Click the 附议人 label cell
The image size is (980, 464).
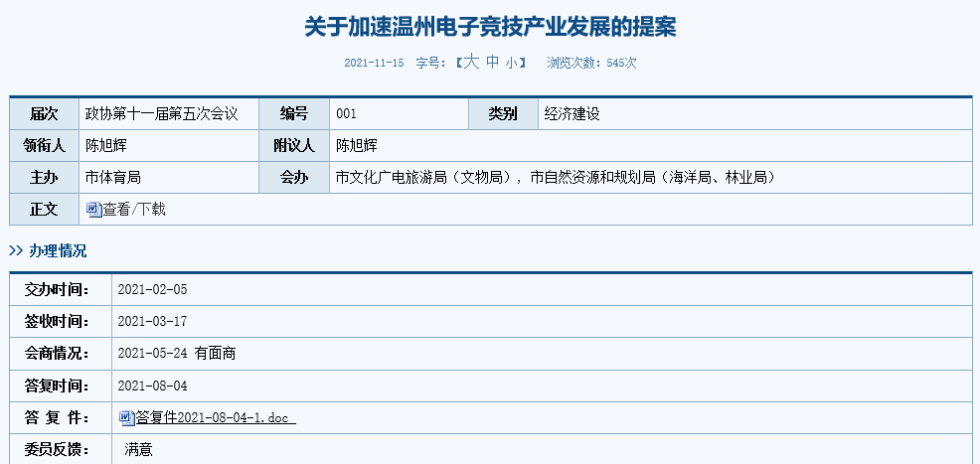[x=294, y=145]
